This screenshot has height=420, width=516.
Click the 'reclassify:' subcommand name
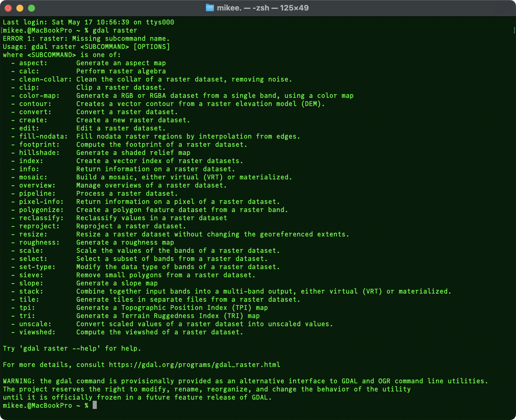41,218
